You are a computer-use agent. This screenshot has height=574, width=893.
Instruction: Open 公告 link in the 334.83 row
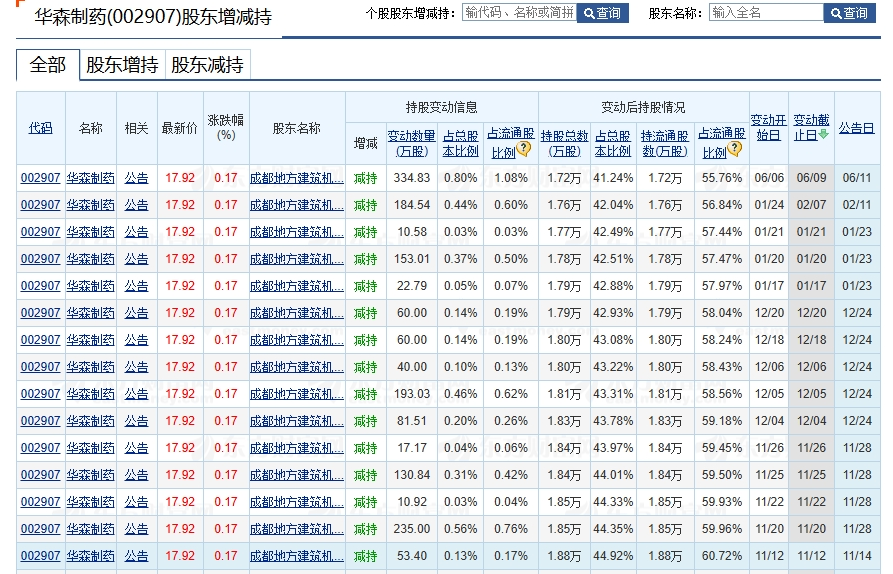pyautogui.click(x=136, y=178)
